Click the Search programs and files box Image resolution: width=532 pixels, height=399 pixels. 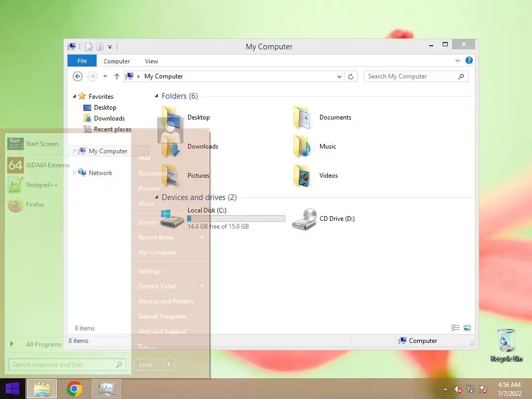pos(67,365)
